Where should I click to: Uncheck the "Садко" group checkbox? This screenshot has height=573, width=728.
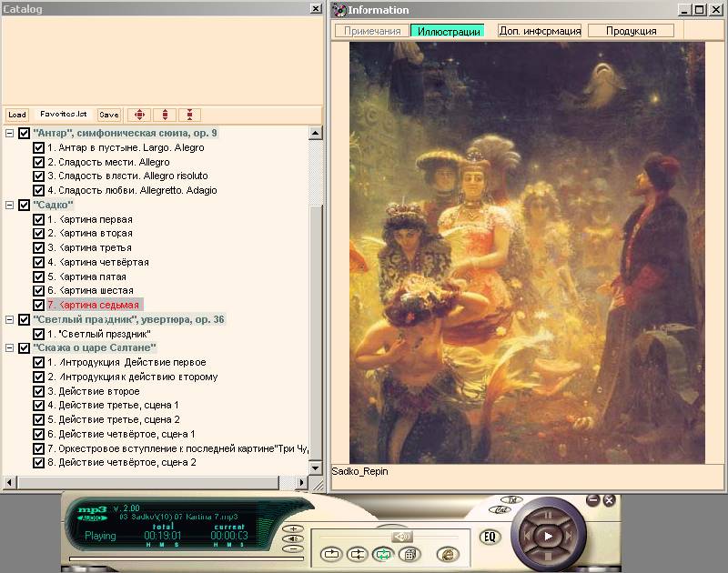coord(25,205)
